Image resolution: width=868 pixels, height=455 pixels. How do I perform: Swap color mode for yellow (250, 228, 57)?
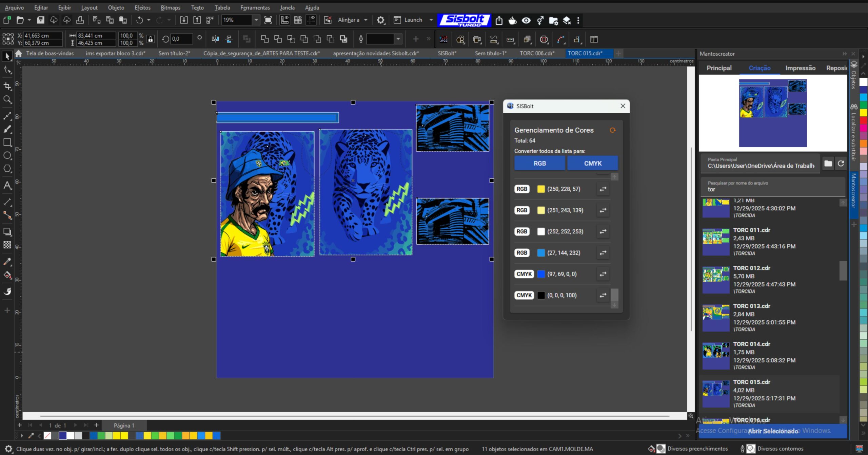pyautogui.click(x=603, y=189)
